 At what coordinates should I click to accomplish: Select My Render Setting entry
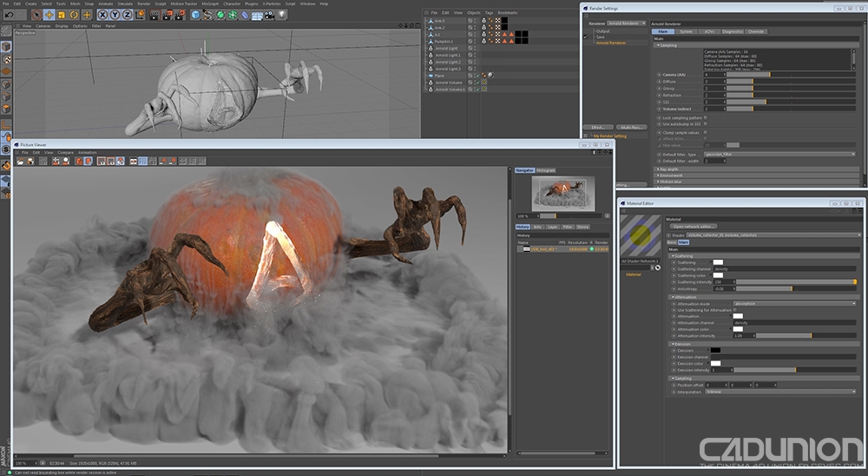coord(610,136)
